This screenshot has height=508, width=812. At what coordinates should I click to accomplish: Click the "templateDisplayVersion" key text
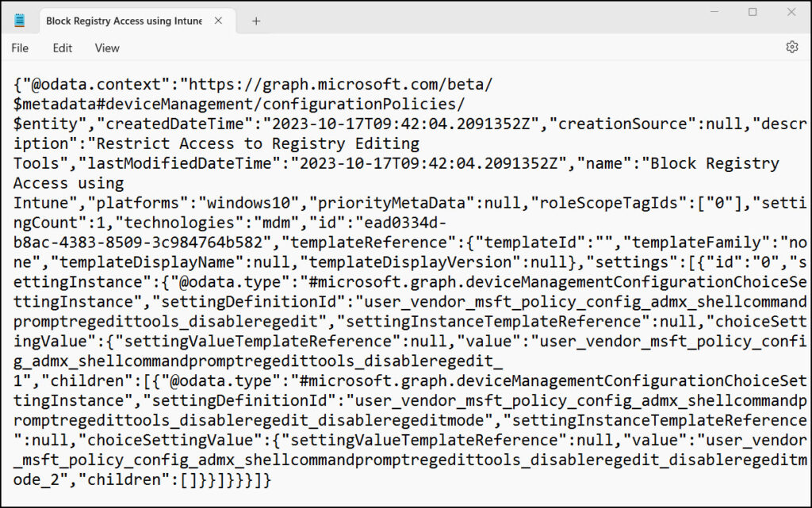414,262
